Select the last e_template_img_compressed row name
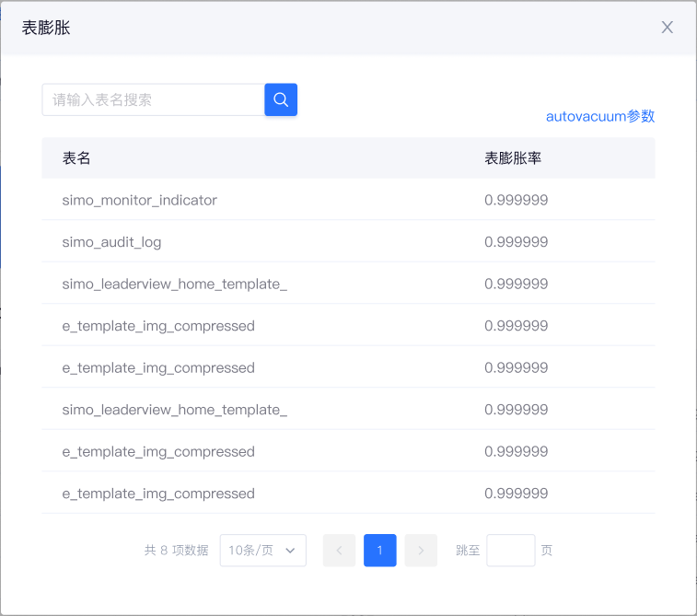 click(x=158, y=494)
